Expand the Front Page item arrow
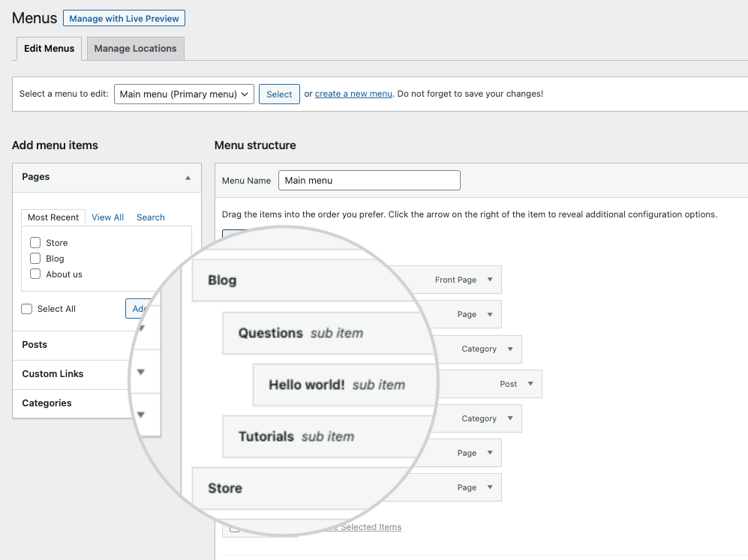Screen dimensions: 748x560 click(490, 280)
